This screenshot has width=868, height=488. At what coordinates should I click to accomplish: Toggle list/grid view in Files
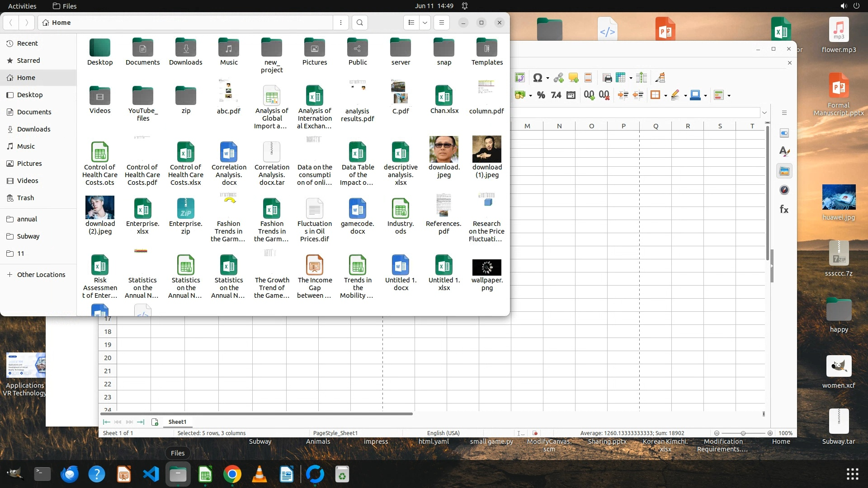(x=411, y=23)
